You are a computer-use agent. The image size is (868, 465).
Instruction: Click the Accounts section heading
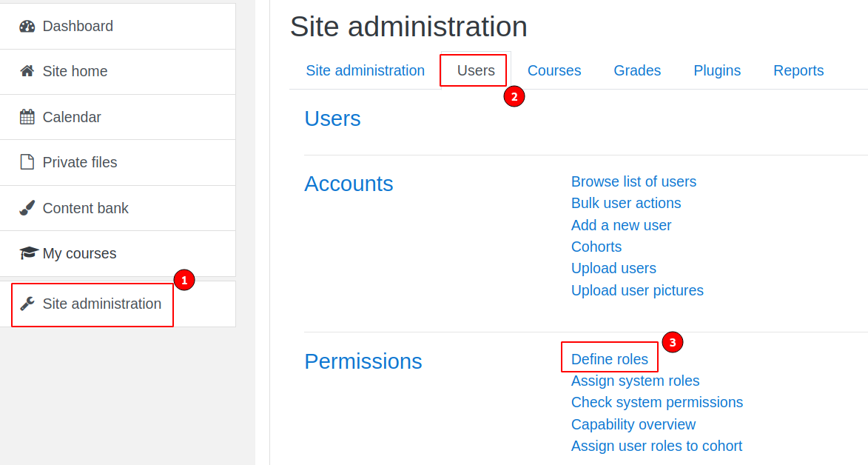(x=349, y=184)
